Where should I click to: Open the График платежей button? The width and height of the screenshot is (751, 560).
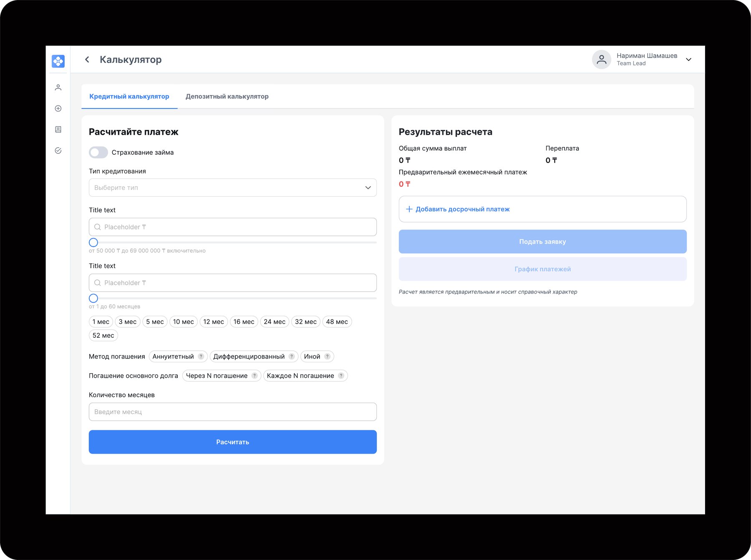click(x=543, y=269)
